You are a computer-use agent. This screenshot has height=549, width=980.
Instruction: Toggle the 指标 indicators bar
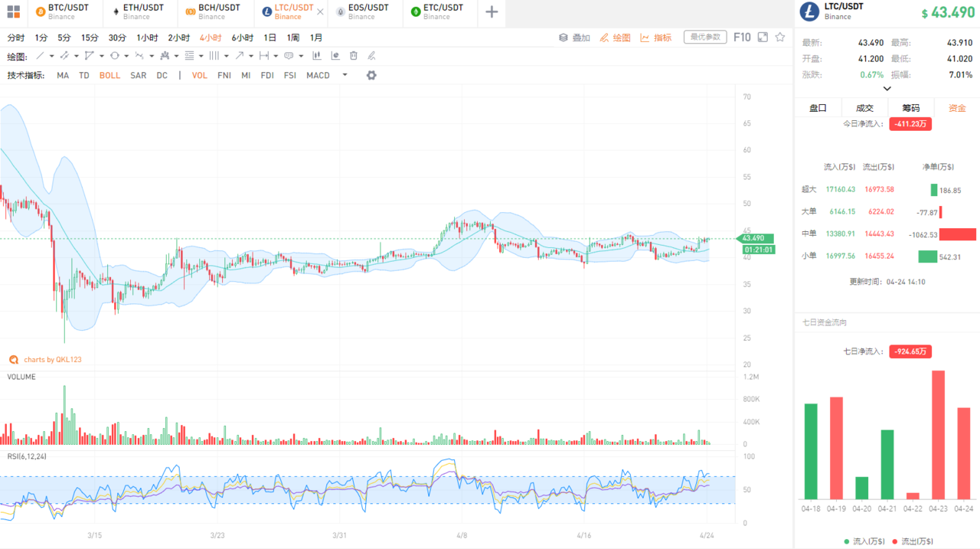tap(656, 38)
